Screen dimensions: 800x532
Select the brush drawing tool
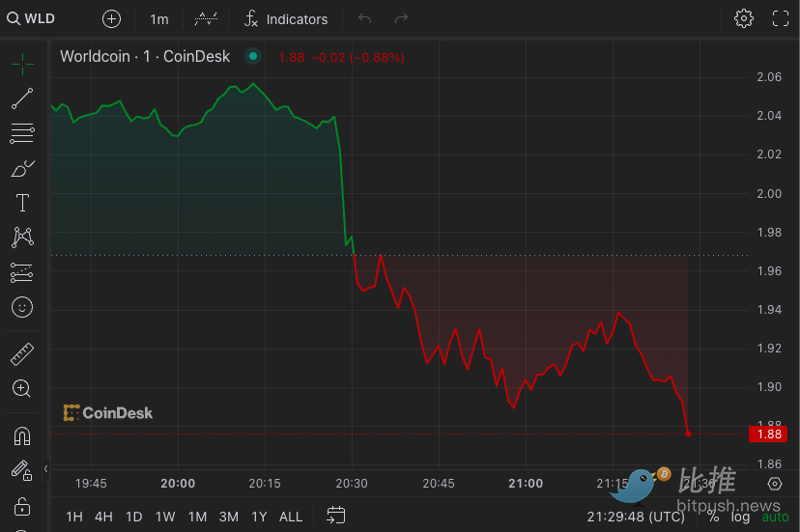click(22, 168)
